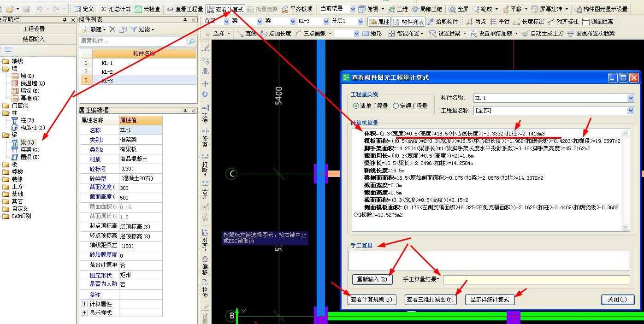Open 分层1 layer dropdown
644x324 pixels.
(x=360, y=21)
